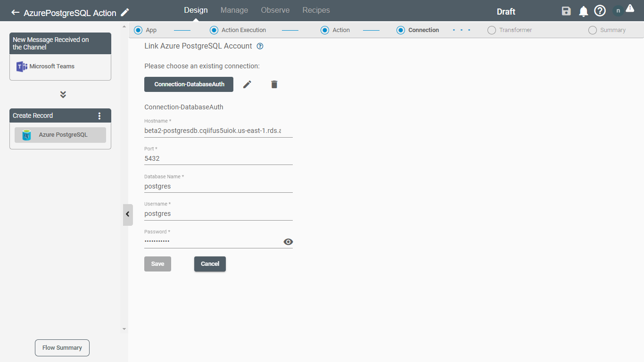The height and width of the screenshot is (362, 644).
Task: Delete Connection-DatabaseAuth with trash icon
Action: 274,84
